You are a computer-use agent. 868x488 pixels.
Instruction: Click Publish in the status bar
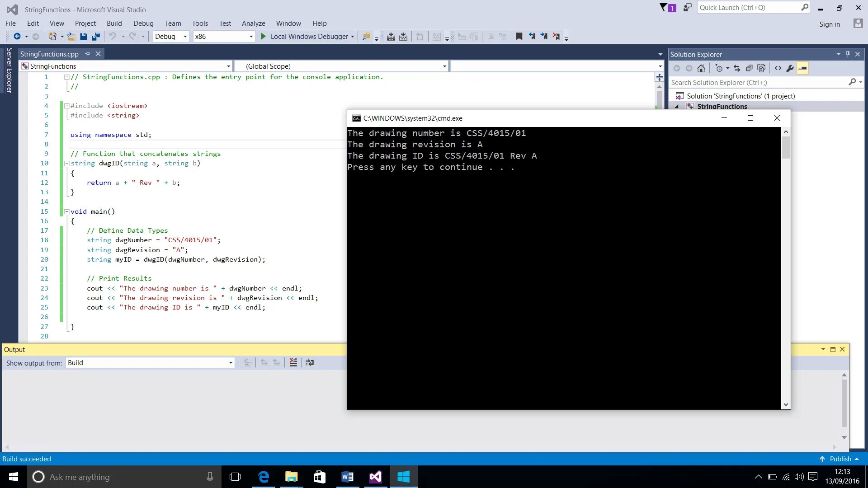click(x=840, y=459)
